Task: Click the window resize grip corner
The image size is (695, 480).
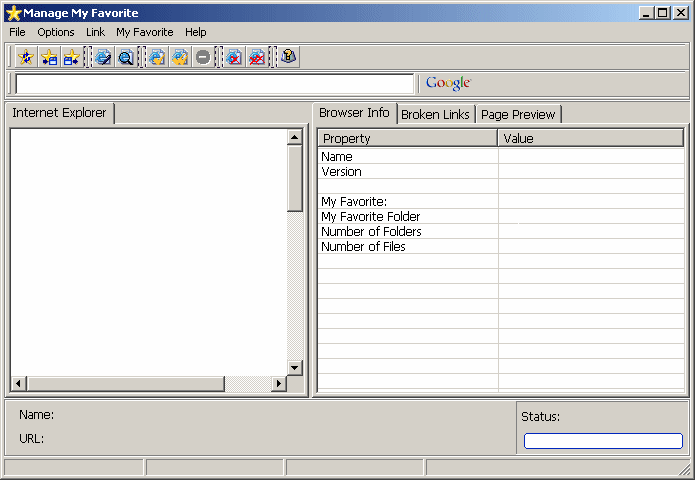Action: pos(684,469)
